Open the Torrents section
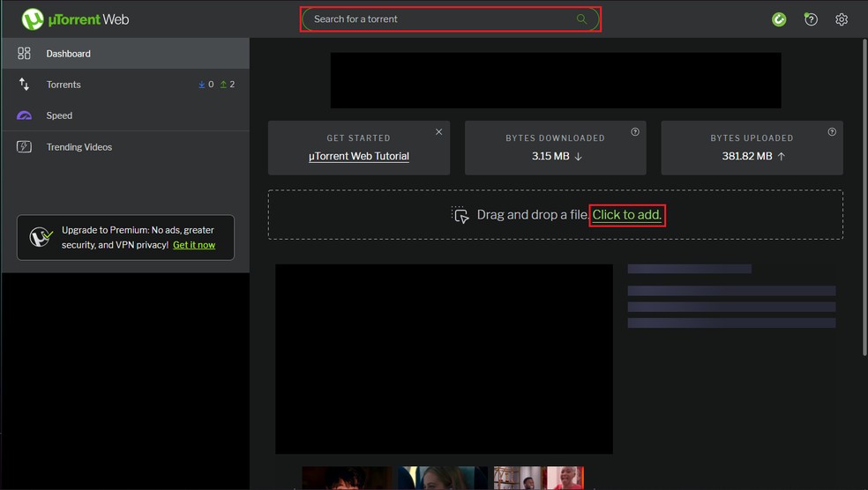868x490 pixels. (x=125, y=84)
